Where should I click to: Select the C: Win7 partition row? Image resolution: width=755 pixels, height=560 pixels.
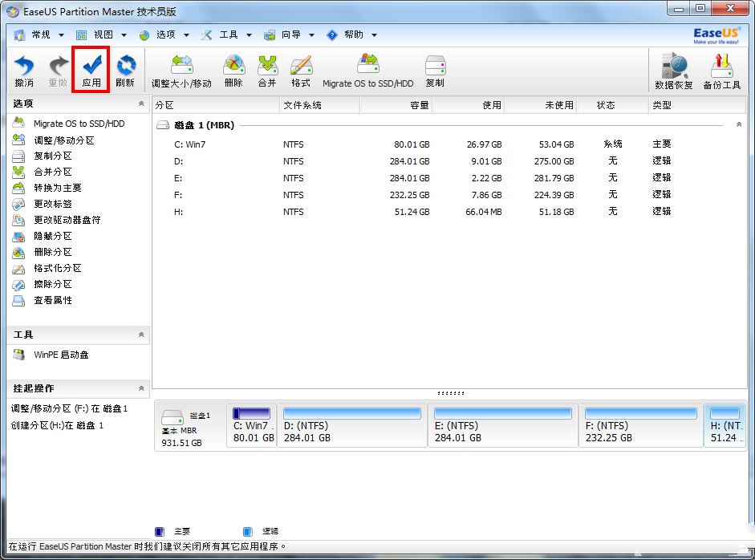[x=450, y=144]
